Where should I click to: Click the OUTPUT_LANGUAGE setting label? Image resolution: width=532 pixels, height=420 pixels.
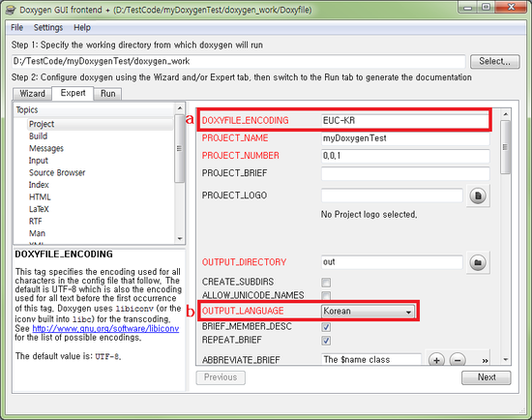coord(243,311)
